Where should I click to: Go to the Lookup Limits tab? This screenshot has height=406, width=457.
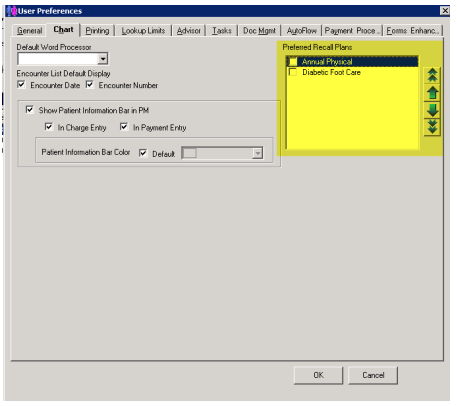click(143, 31)
